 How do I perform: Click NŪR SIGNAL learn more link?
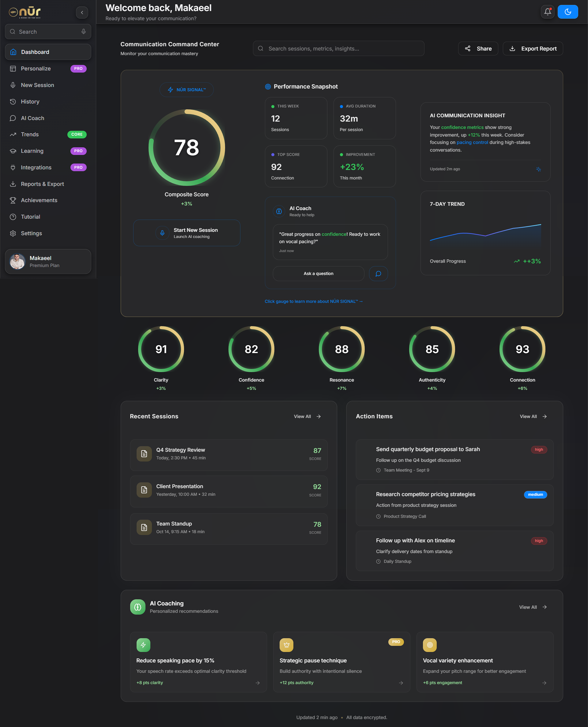pyautogui.click(x=313, y=301)
